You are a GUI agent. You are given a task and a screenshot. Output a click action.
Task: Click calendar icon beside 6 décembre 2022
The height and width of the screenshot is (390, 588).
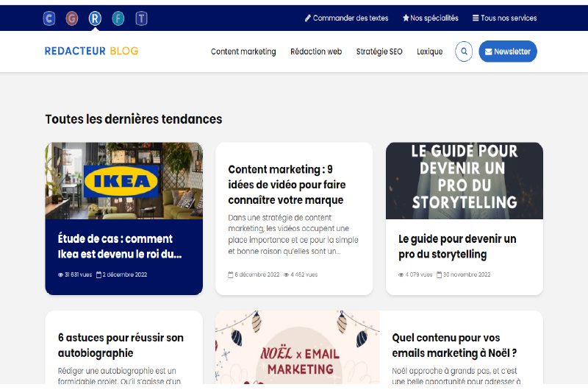pos(231,274)
